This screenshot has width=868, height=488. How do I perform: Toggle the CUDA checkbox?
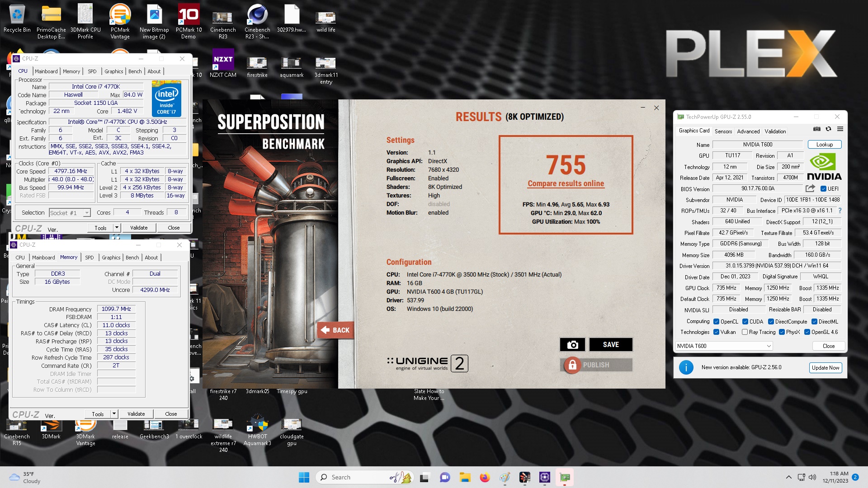745,322
